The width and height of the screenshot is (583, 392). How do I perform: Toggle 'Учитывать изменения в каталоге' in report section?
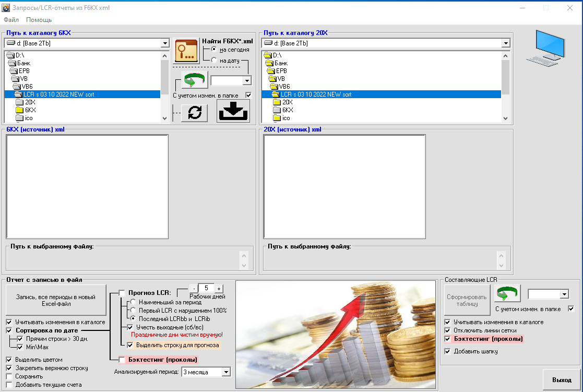click(x=9, y=322)
